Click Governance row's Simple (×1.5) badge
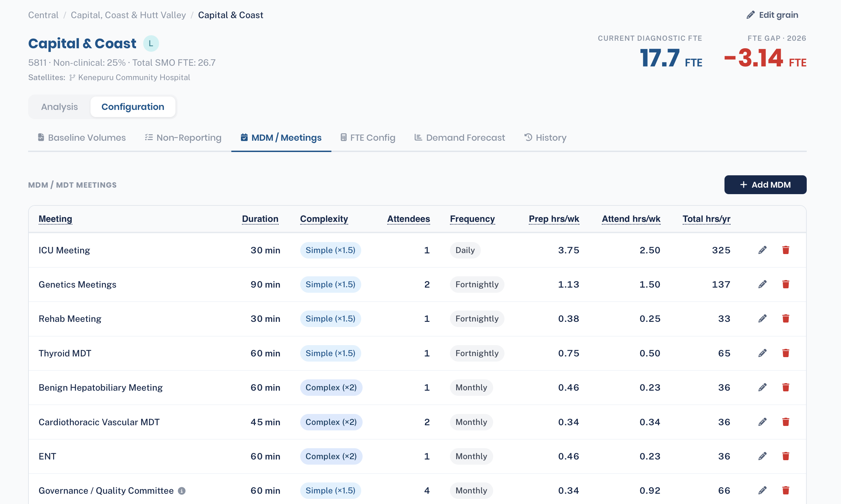 coord(330,491)
